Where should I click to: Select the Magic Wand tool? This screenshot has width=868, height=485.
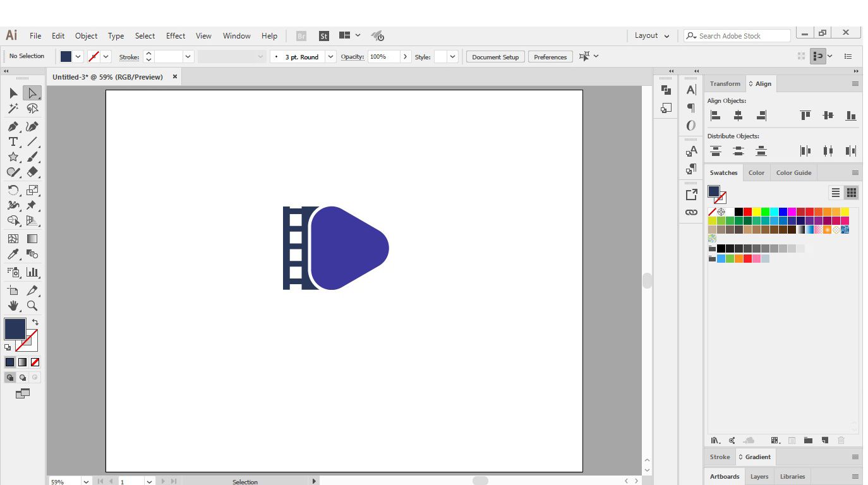click(13, 109)
